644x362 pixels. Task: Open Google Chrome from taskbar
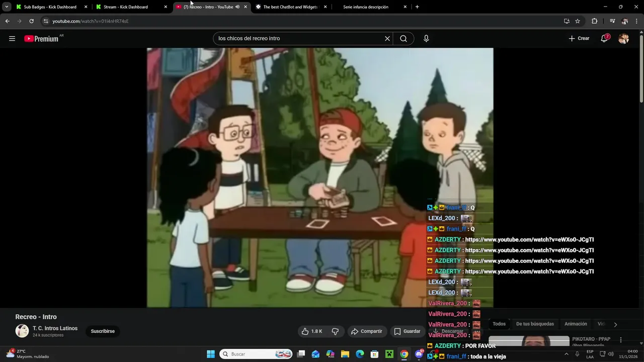click(x=404, y=354)
